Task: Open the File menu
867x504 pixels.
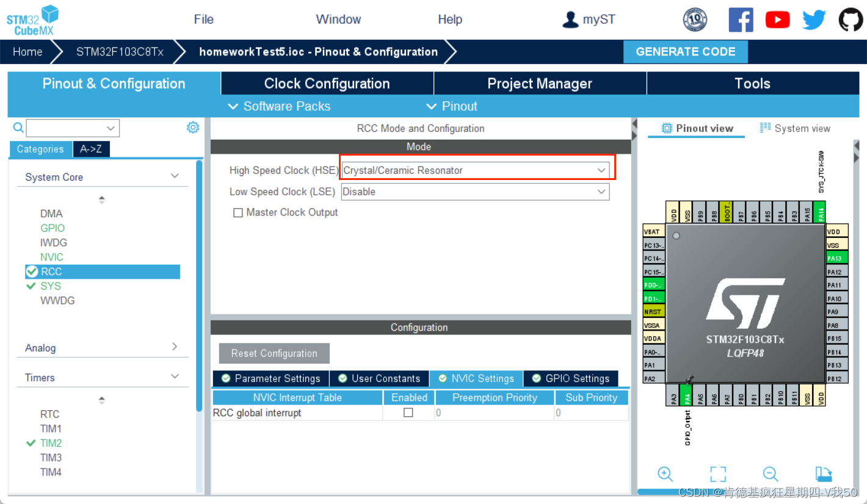Action: 203,20
